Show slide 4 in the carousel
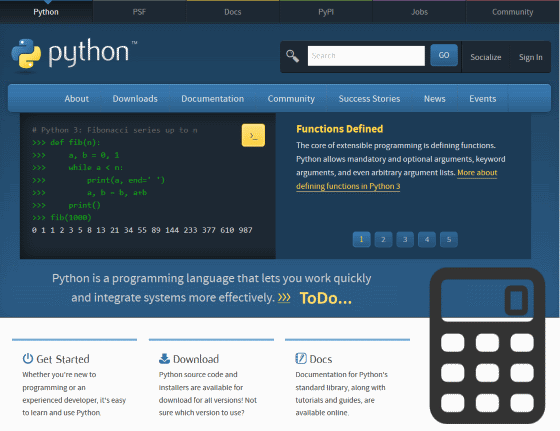This screenshot has width=560, height=431. (x=427, y=239)
